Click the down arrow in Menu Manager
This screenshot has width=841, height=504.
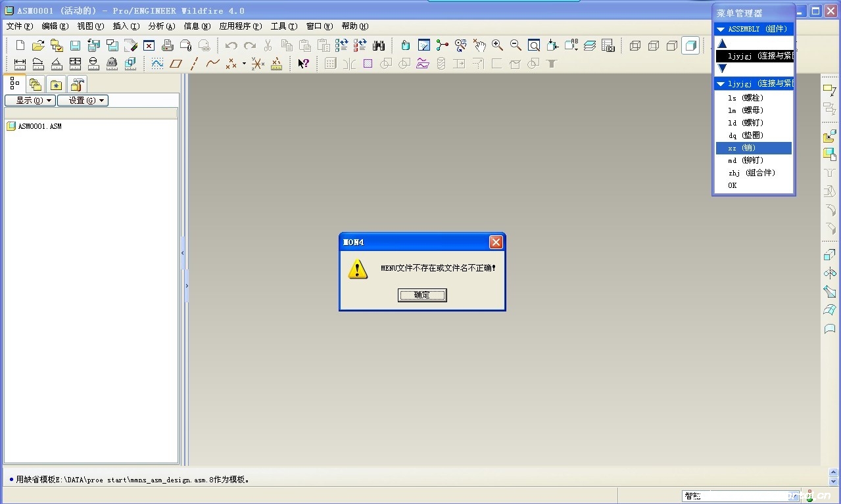tap(722, 68)
